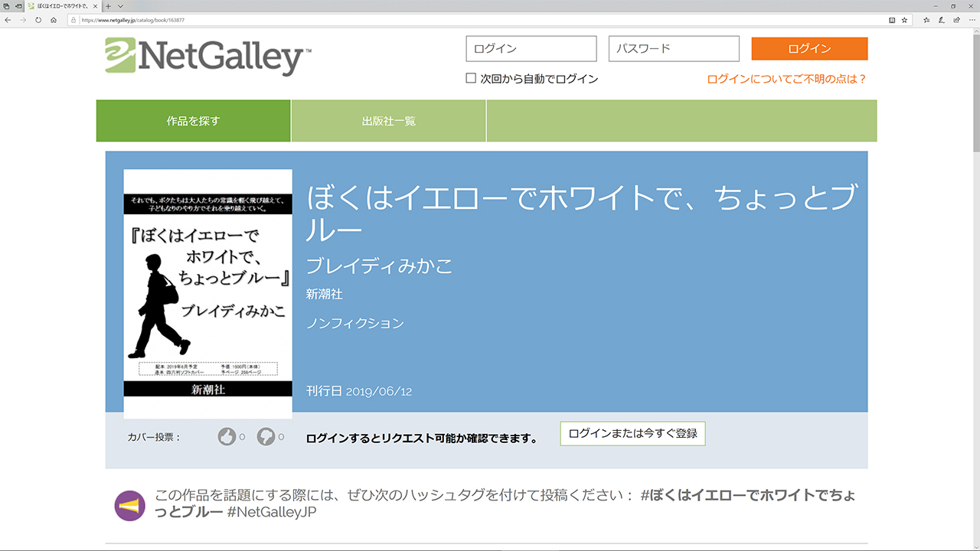Expand the tab preview chevron

(120, 5)
